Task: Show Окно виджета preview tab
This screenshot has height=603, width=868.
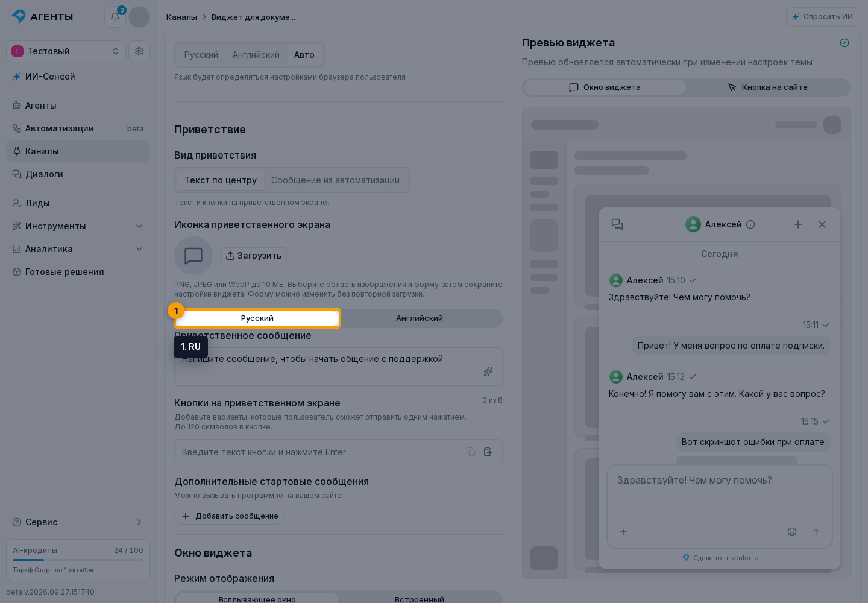Action: tap(605, 87)
